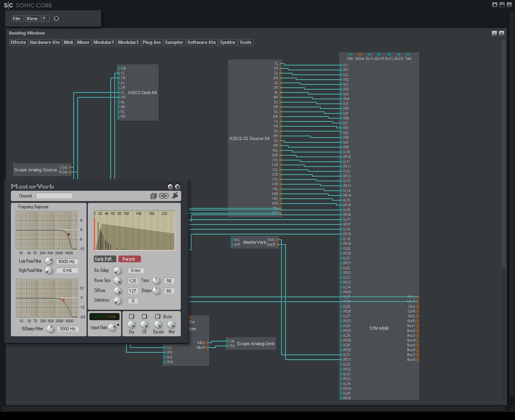
Task: Open the MasterVerb preset list icon
Action: point(153,196)
